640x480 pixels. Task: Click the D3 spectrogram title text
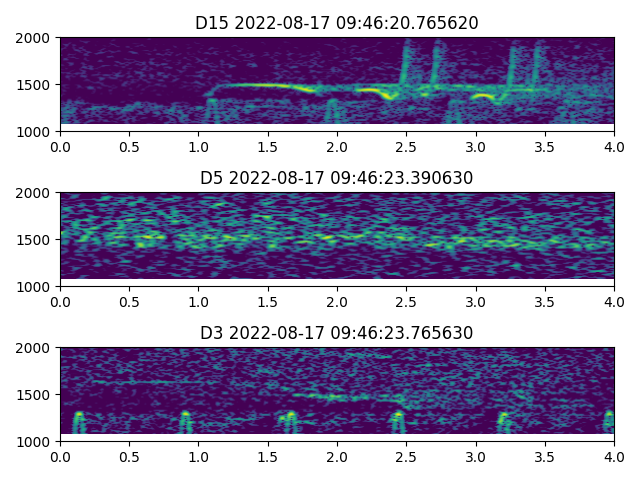click(337, 333)
